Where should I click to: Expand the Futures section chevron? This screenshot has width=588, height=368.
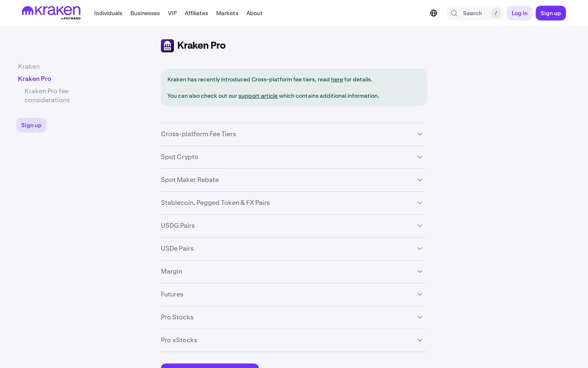[420, 294]
